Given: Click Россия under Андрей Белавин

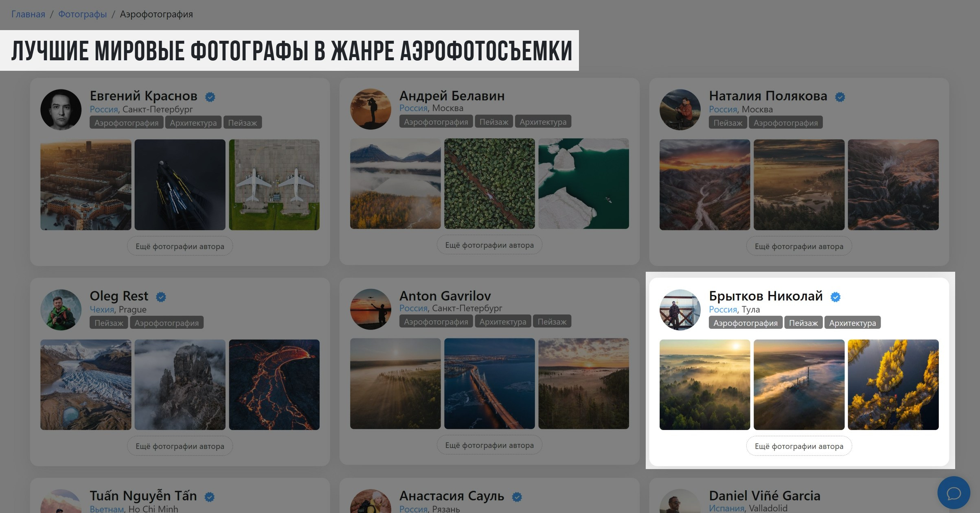Looking at the screenshot, I should point(413,108).
